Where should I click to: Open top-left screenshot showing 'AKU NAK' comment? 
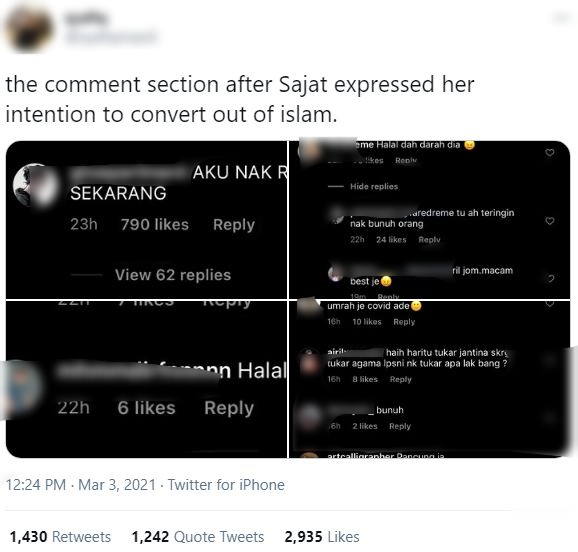coord(146,220)
